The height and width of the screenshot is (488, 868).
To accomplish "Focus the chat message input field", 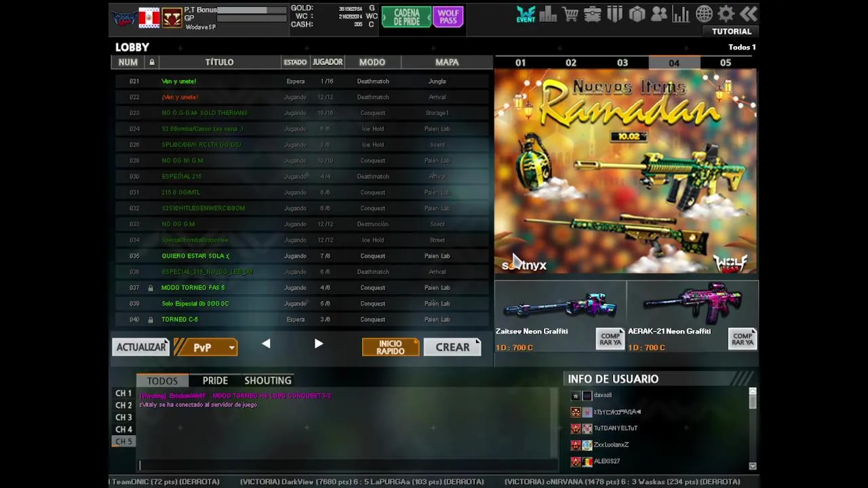I will [347, 465].
